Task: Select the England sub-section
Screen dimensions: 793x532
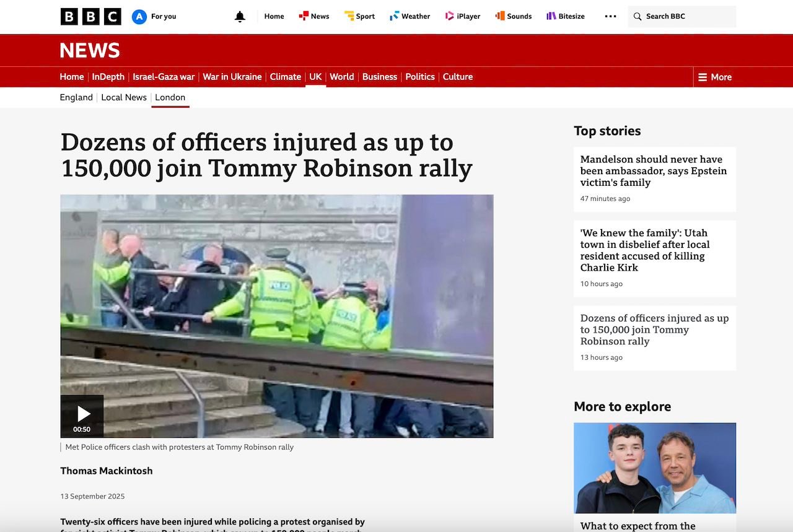Action: point(76,97)
